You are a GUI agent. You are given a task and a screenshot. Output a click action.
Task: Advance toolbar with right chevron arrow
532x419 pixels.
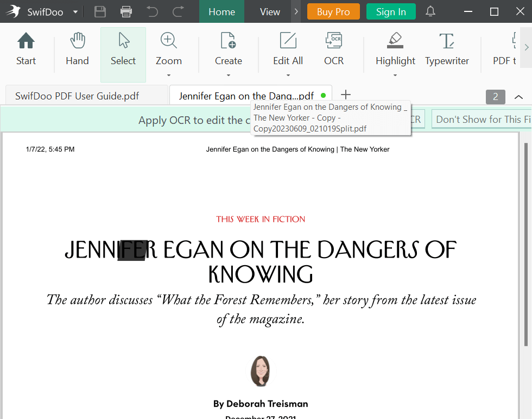(526, 47)
